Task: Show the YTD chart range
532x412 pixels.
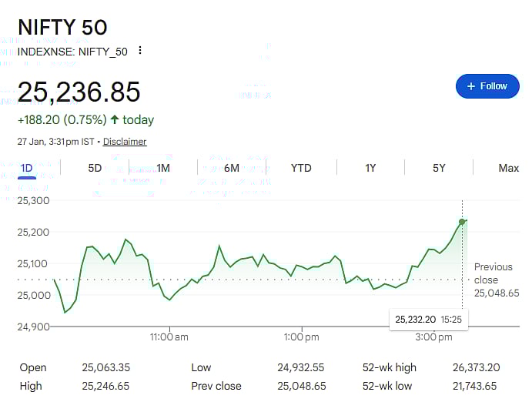Action: pyautogui.click(x=301, y=168)
